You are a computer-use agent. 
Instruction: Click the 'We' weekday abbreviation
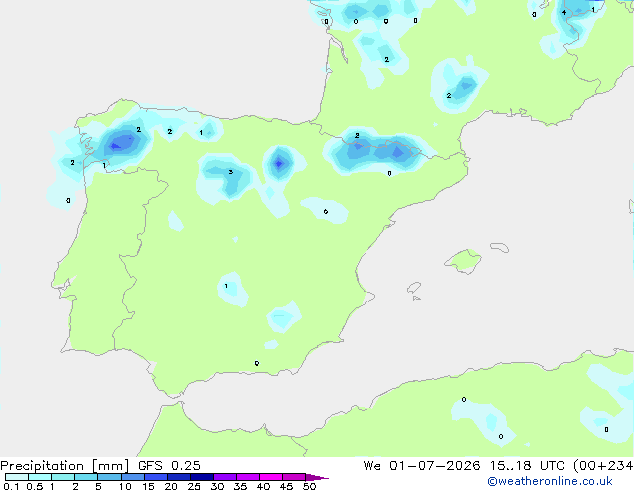[x=372, y=466]
